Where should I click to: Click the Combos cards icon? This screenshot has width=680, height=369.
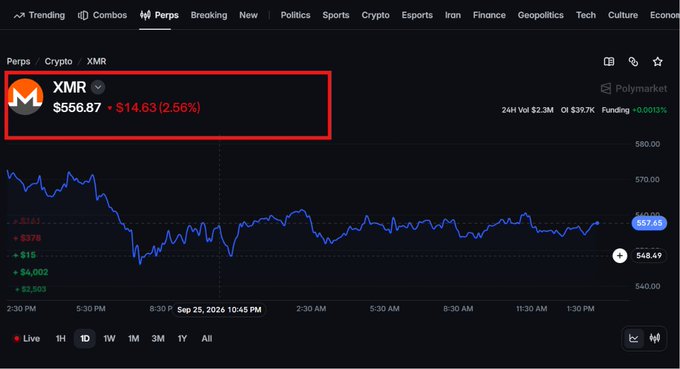[x=83, y=15]
